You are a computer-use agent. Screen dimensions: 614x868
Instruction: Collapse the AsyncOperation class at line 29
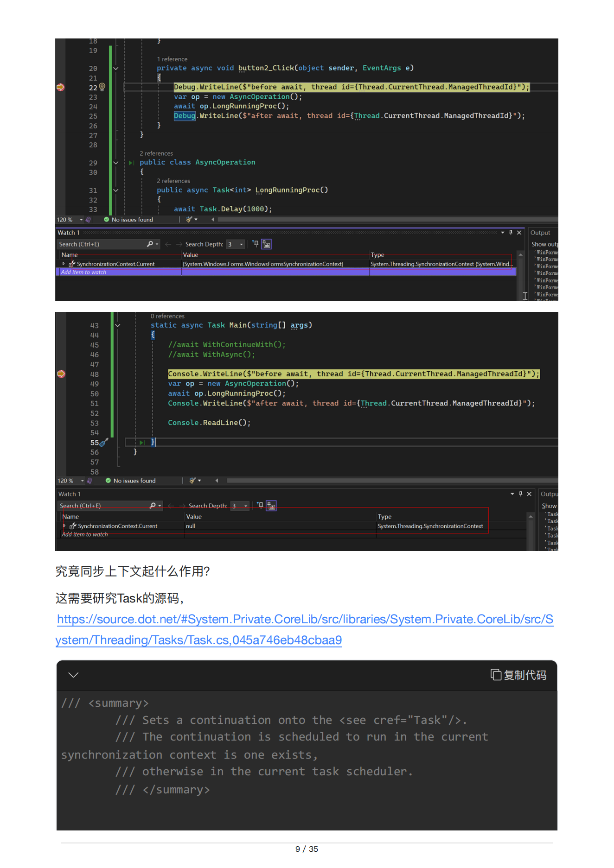(116, 163)
